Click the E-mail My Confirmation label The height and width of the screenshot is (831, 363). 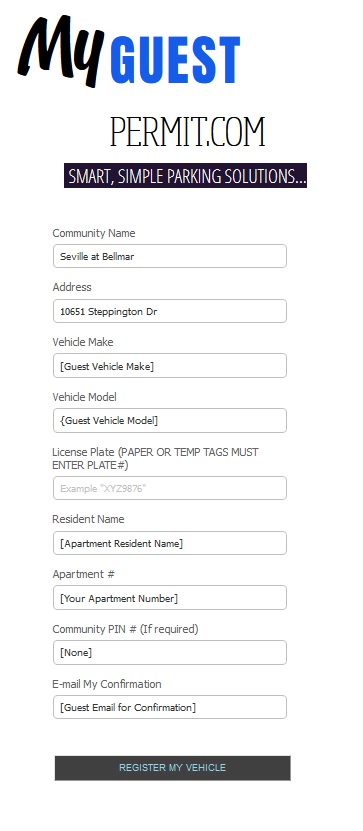tap(107, 684)
